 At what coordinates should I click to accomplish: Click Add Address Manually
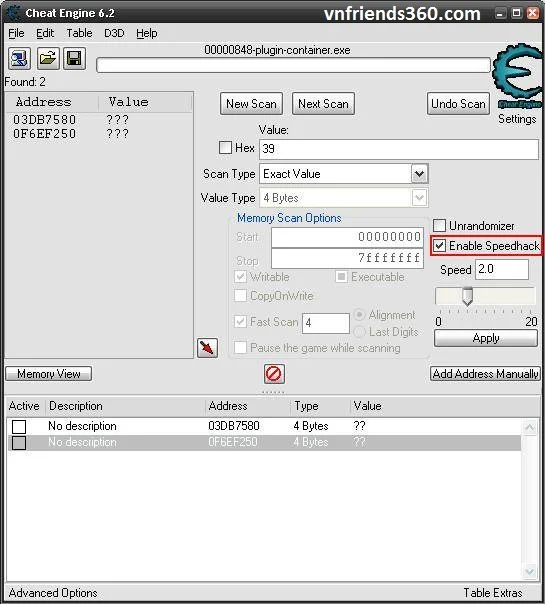[485, 374]
